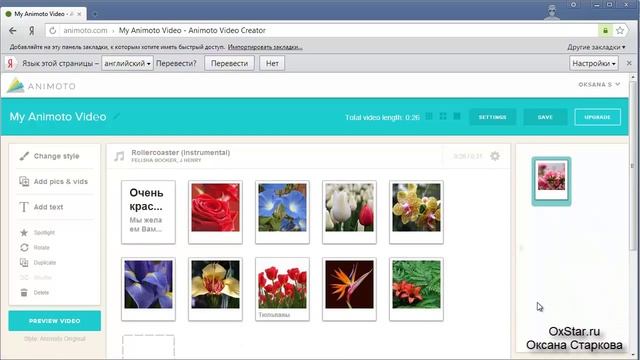Image resolution: width=640 pixels, height=360 pixels.
Task: Expand the OKSANA S account menu
Action: 599,84
